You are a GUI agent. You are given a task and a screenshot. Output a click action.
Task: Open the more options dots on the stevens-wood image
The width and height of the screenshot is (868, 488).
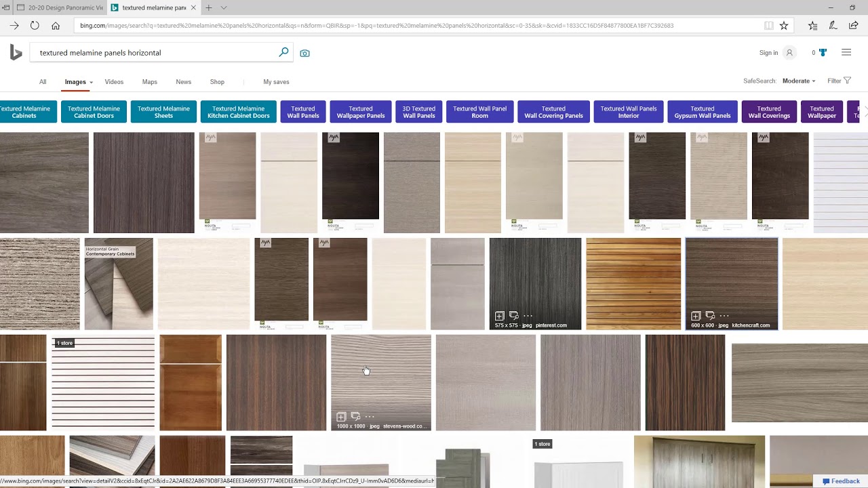click(370, 417)
